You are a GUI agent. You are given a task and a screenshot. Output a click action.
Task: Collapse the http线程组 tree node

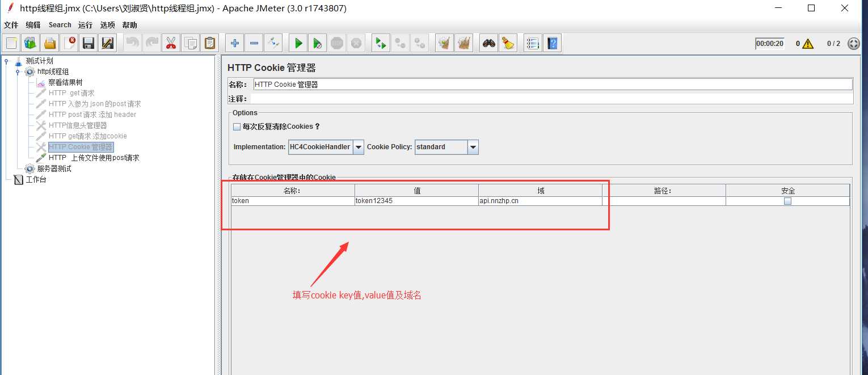pos(17,71)
